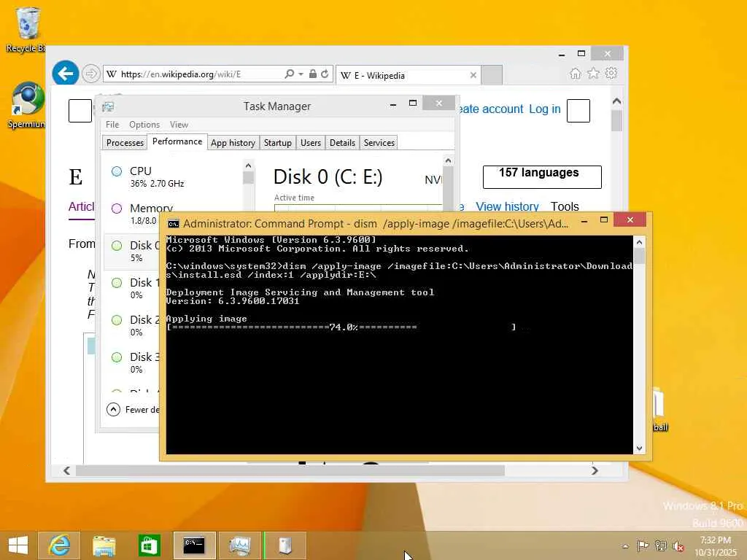Open Internet Explorer from the taskbar

[x=60, y=545]
